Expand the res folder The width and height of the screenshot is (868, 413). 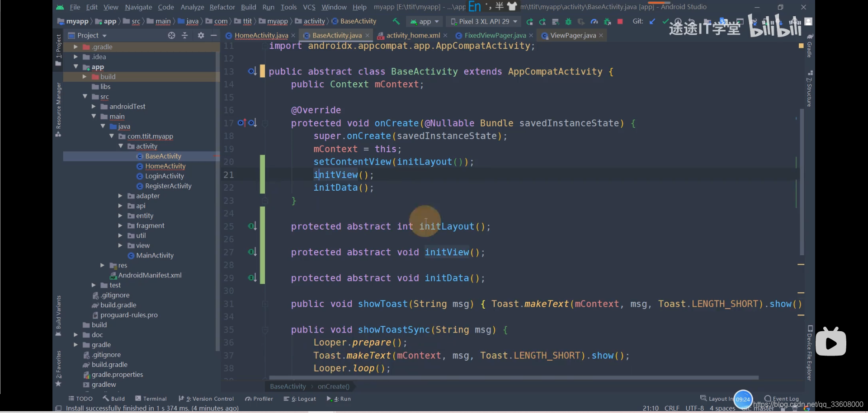(x=103, y=266)
